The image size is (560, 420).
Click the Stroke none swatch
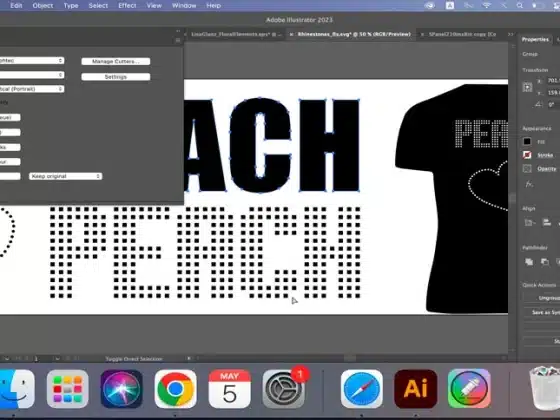point(527,155)
